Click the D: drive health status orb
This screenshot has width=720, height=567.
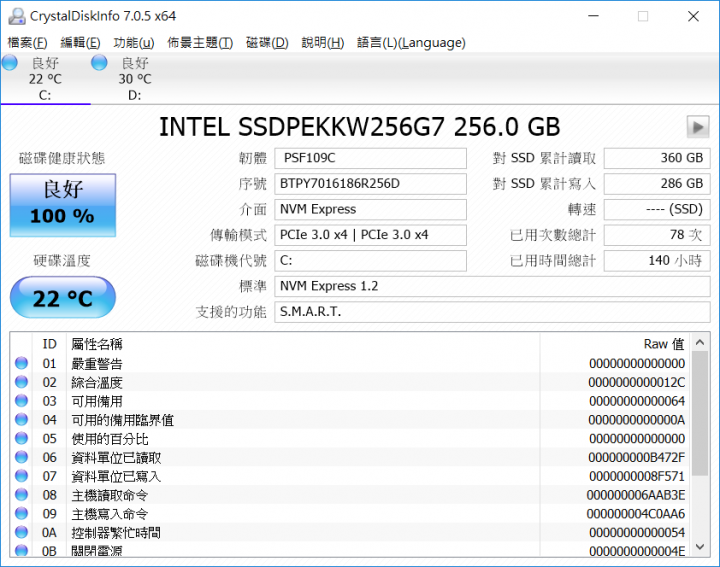[x=99, y=63]
